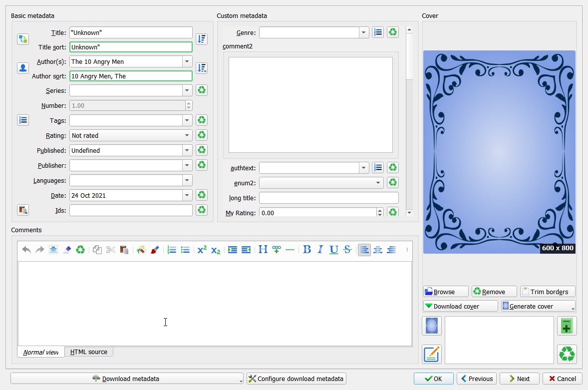
Task: Click the superscript formatting icon
Action: click(x=202, y=250)
